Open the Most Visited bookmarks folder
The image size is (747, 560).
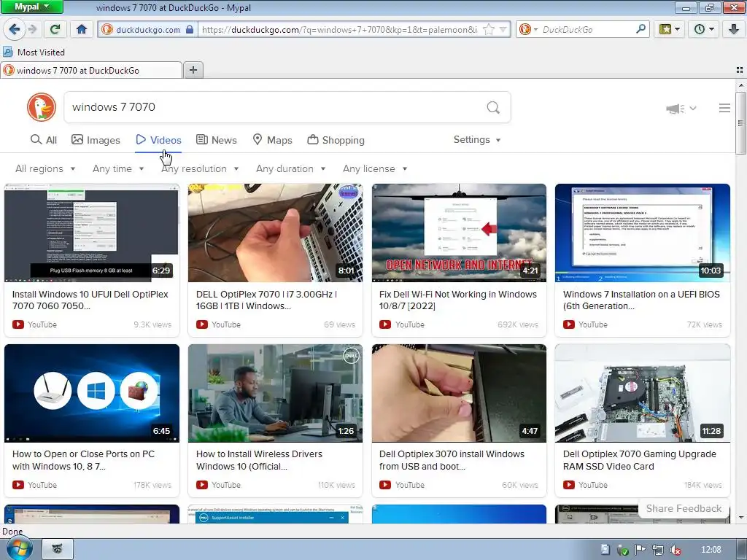pos(34,52)
